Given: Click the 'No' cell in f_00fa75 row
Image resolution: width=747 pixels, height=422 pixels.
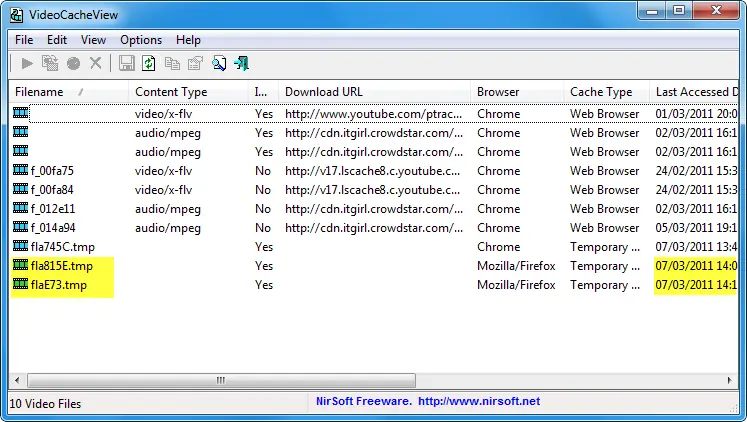Looking at the screenshot, I should click(263, 171).
